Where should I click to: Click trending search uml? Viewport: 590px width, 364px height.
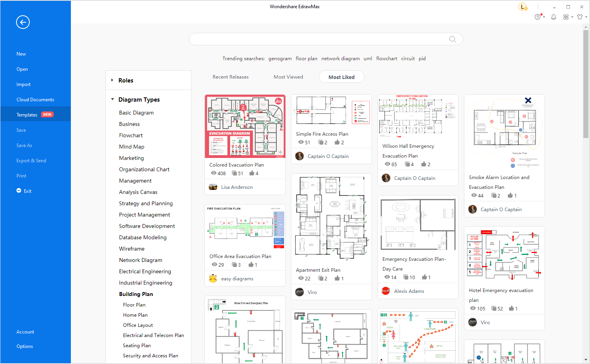tap(368, 59)
